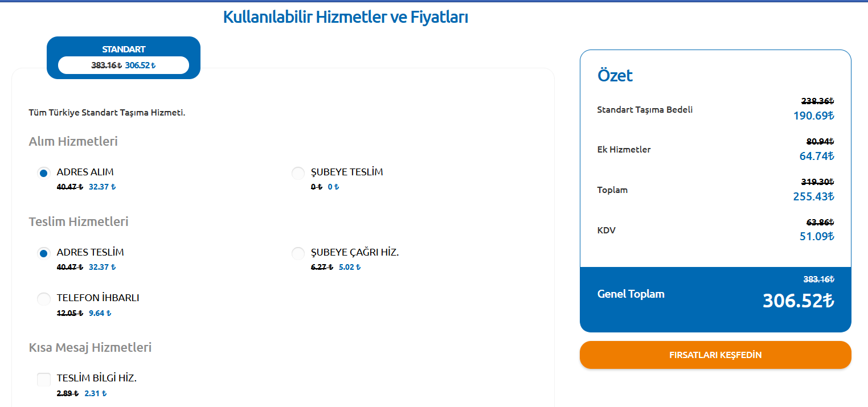Click the Özet summary heading
Screen dimensions: 868x407
click(615, 75)
